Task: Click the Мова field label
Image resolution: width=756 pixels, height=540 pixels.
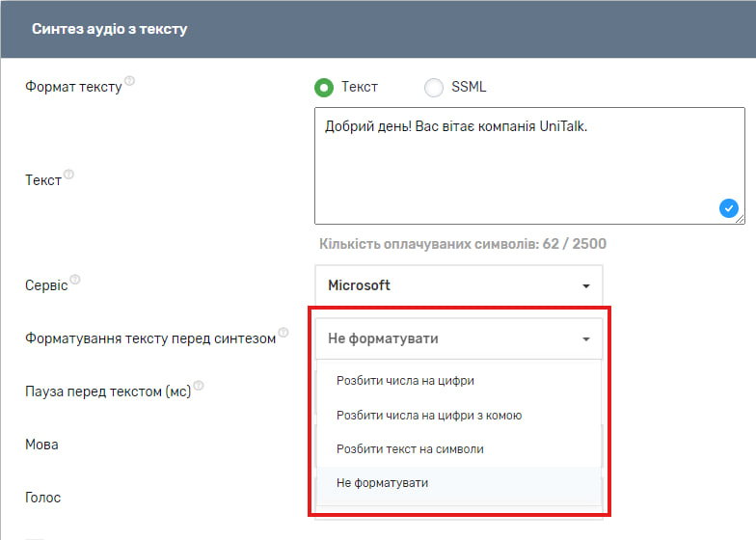Action: point(41,445)
